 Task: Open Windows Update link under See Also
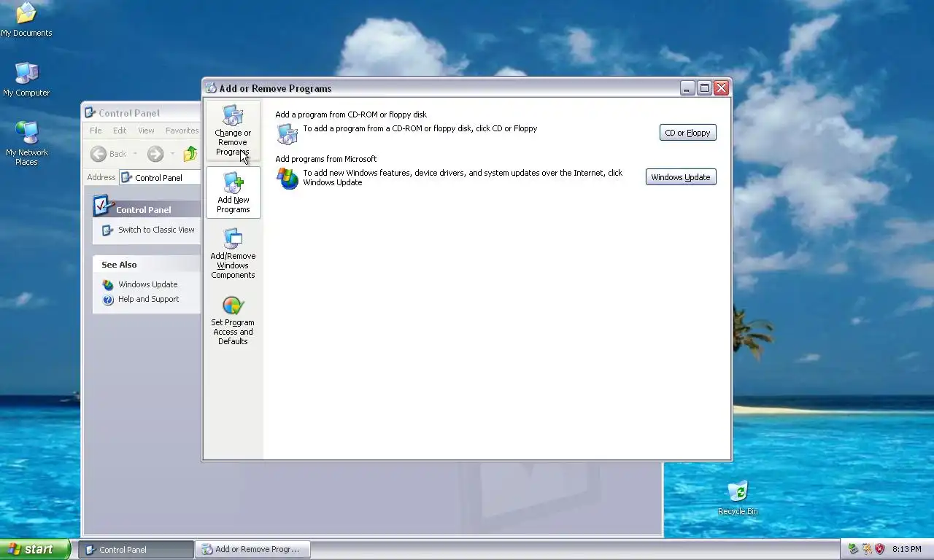(x=148, y=284)
